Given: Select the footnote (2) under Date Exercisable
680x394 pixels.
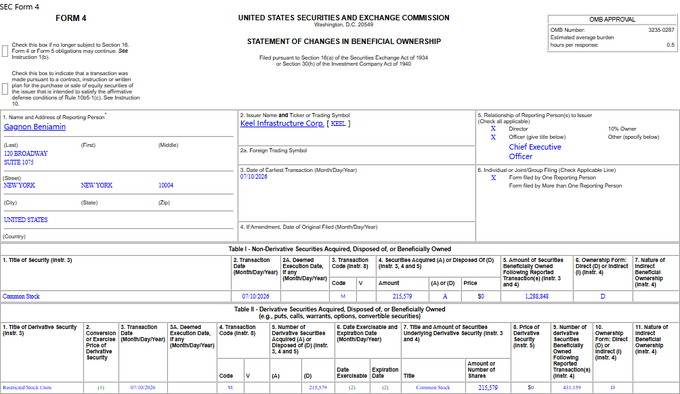Looking at the screenshot, I should point(352,387).
